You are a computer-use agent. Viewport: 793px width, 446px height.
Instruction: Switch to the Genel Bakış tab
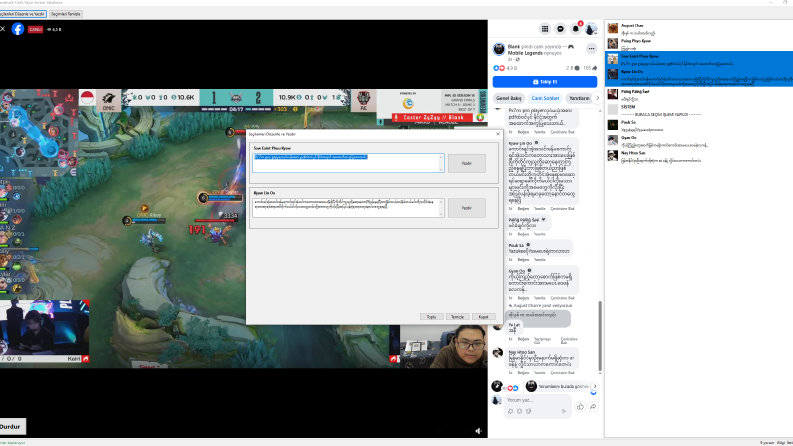coord(508,98)
